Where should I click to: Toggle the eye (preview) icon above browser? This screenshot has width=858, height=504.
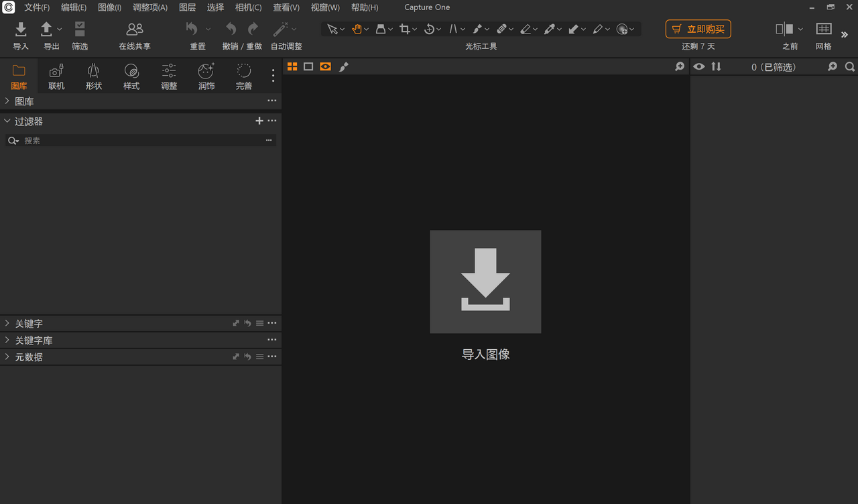(698, 66)
